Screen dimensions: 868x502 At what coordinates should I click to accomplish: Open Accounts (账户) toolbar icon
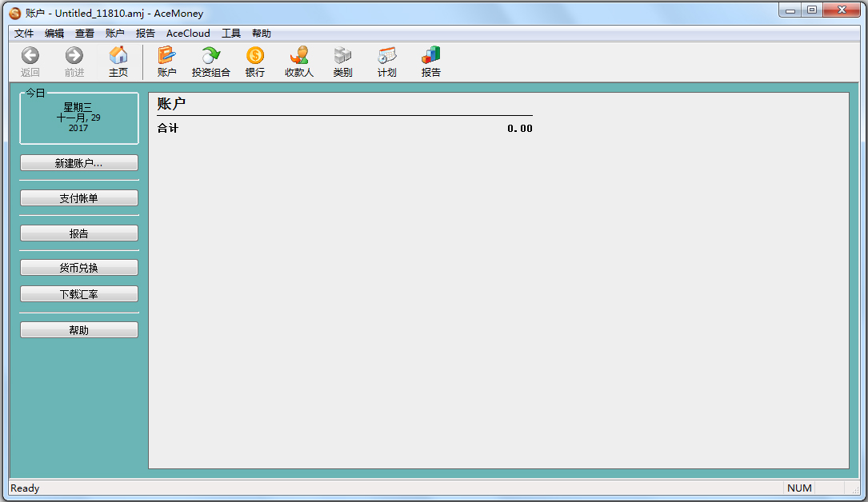pyautogui.click(x=166, y=55)
